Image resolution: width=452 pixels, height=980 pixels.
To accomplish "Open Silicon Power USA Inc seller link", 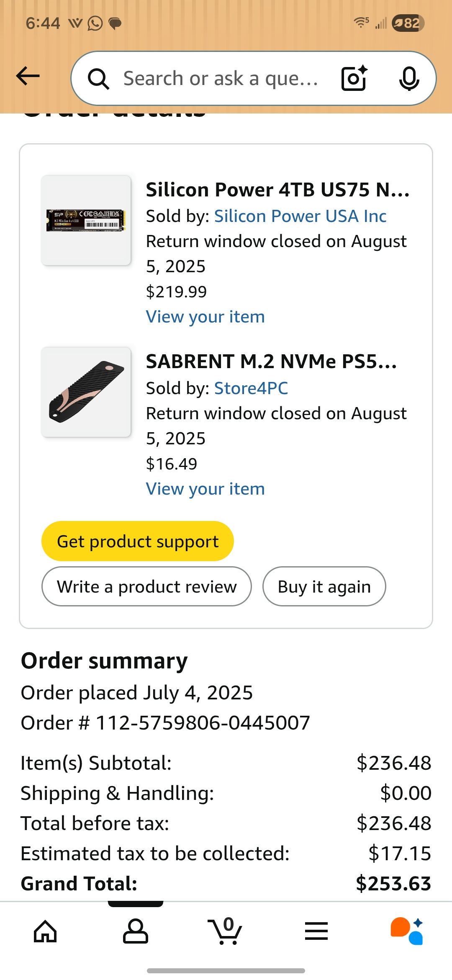I will coord(300,216).
